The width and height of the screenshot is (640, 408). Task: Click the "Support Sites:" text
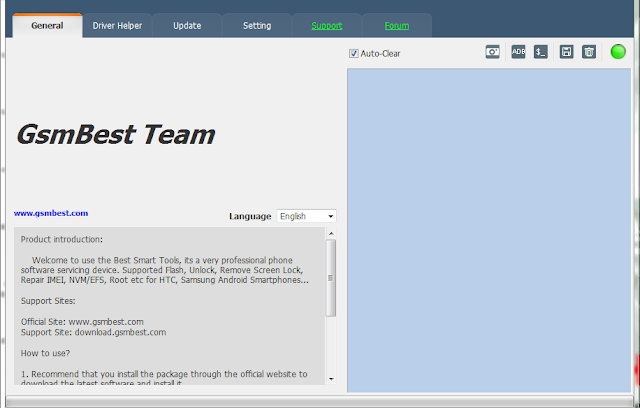(x=48, y=301)
